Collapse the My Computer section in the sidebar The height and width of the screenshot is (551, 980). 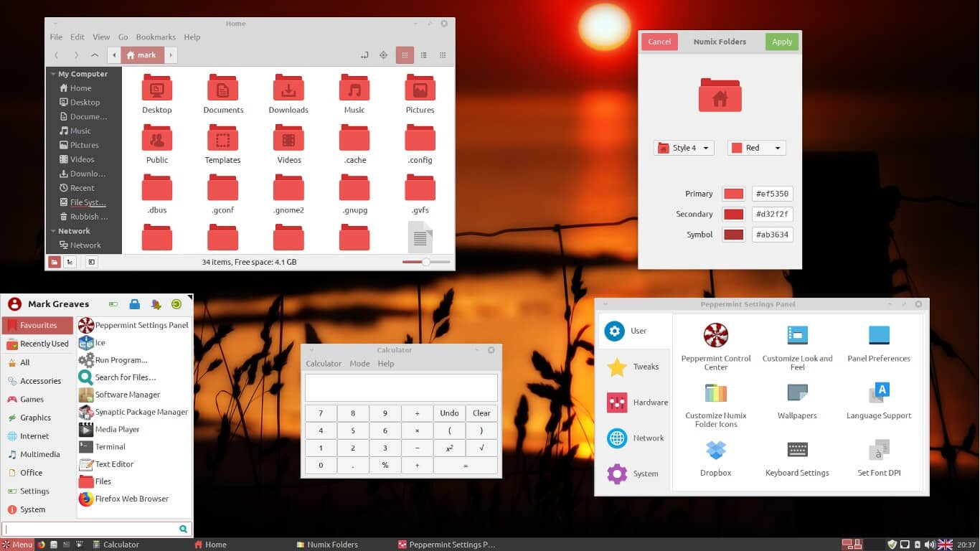(x=52, y=73)
